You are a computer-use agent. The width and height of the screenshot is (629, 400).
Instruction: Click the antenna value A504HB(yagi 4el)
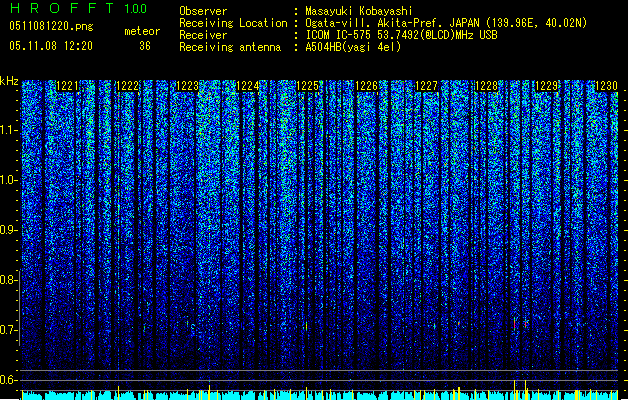353,47
